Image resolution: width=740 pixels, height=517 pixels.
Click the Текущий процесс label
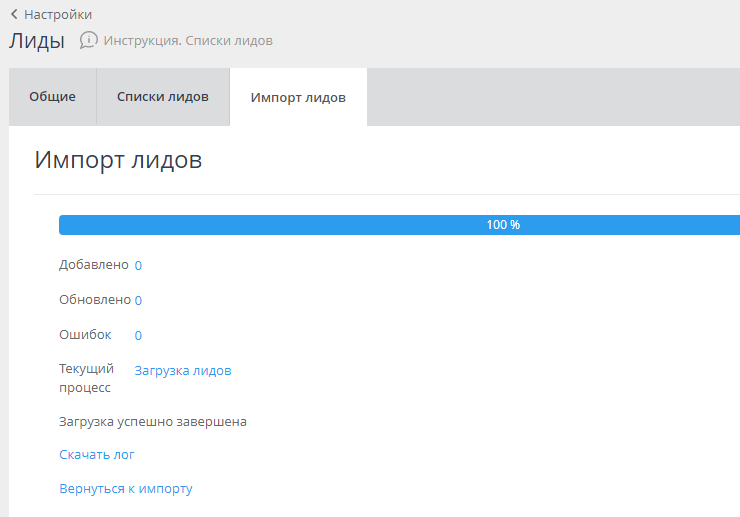pyautogui.click(x=87, y=378)
